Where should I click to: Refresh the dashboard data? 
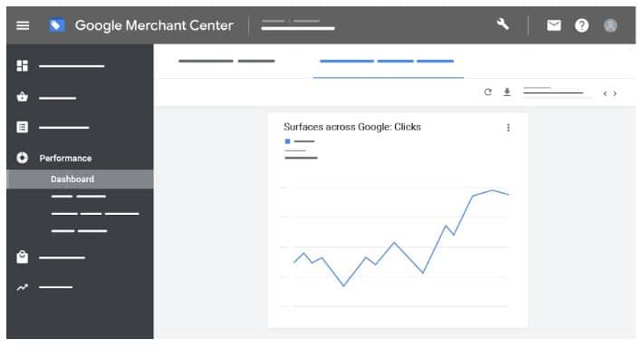pos(488,92)
